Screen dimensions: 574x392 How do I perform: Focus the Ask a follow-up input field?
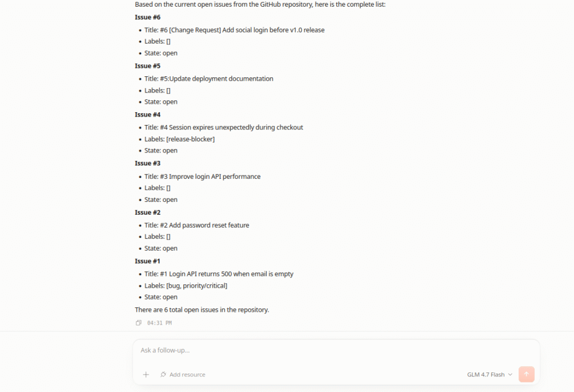tap(336, 351)
